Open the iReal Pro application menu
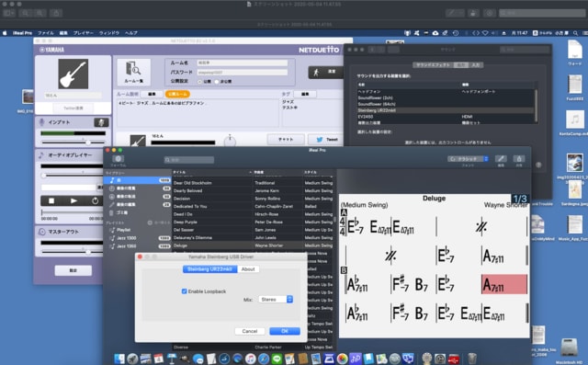This screenshot has height=365, width=588. click(22, 33)
